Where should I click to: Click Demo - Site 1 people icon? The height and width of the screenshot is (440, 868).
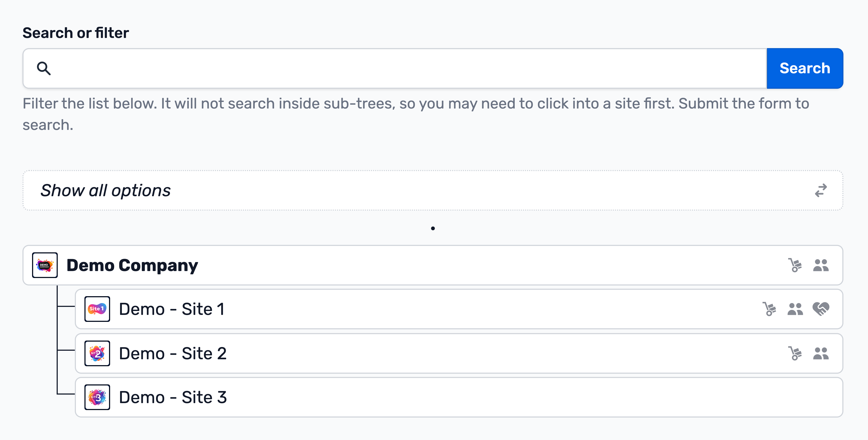795,309
